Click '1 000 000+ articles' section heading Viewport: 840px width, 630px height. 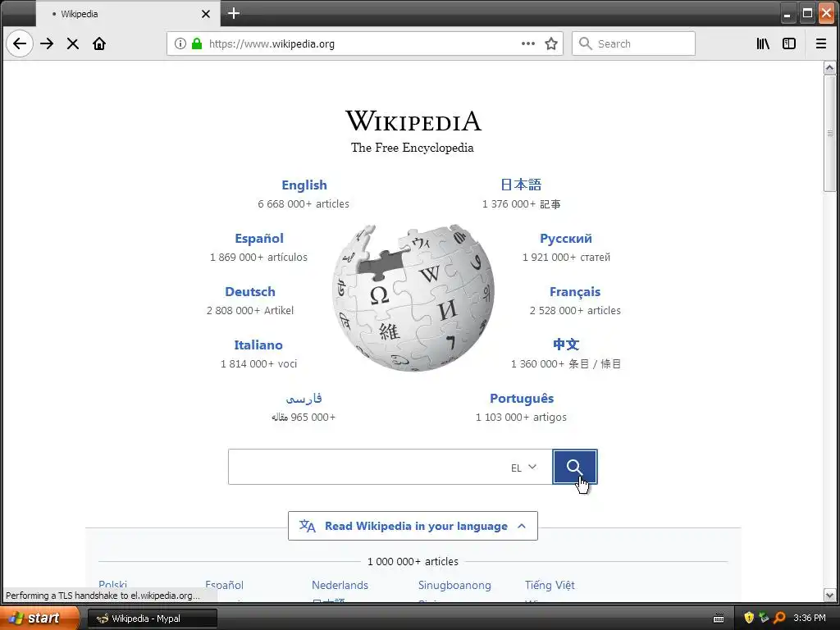413,561
